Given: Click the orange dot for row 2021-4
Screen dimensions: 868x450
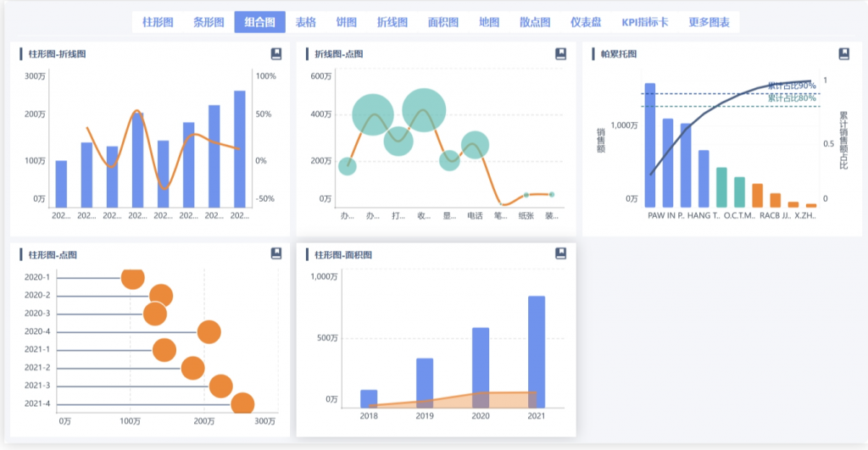Looking at the screenshot, I should [x=242, y=405].
